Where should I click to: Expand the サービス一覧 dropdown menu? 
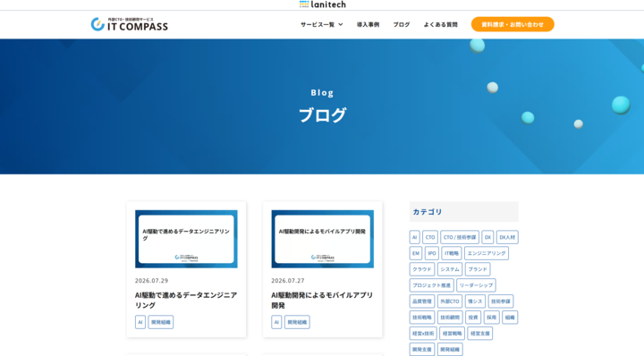click(x=322, y=25)
